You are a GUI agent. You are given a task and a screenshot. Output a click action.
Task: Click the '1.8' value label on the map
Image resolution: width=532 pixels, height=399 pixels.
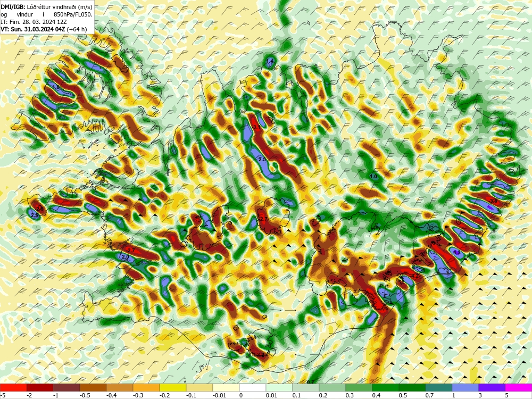(x=56, y=88)
